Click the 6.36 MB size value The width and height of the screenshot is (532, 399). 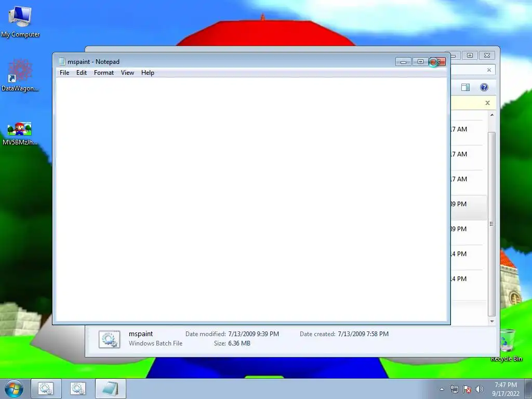coord(239,343)
